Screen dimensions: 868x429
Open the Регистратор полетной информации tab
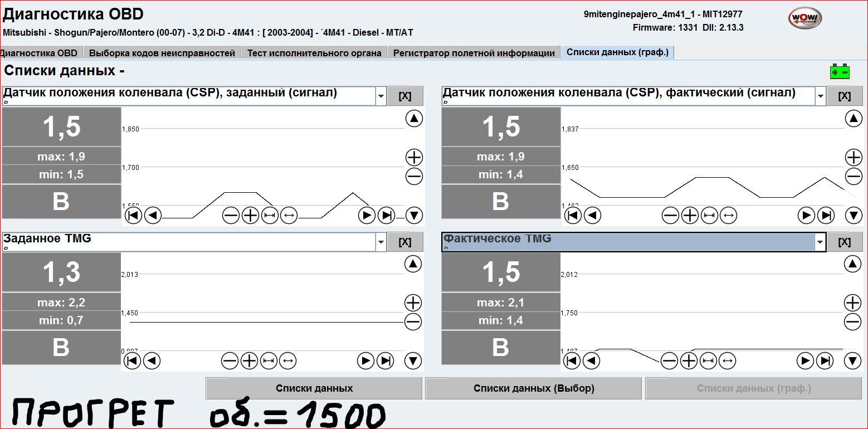pos(474,53)
